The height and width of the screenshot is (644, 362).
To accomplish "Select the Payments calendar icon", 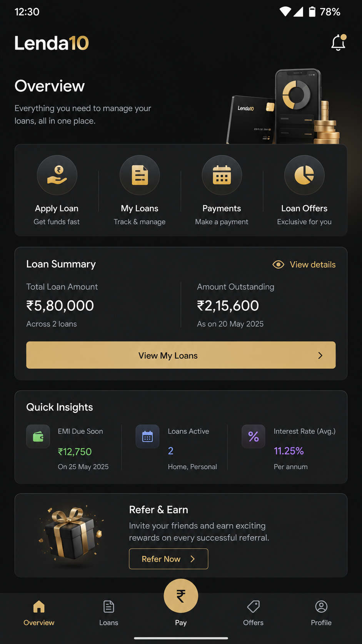I will click(222, 175).
